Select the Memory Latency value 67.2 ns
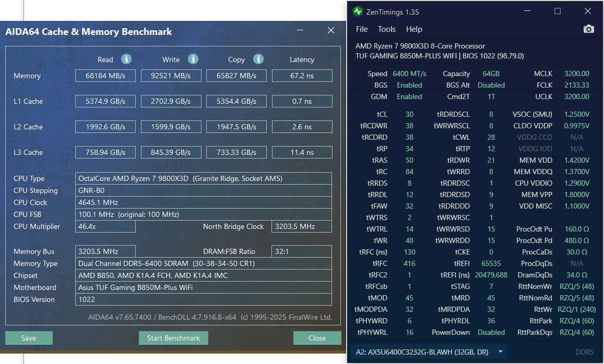The width and height of the screenshot is (604, 364). click(302, 76)
